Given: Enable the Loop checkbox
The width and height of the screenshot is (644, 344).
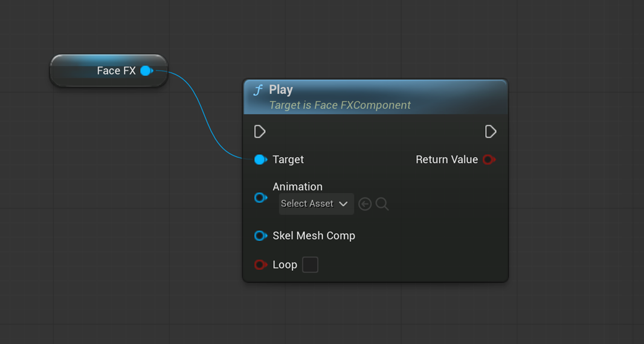Looking at the screenshot, I should point(310,265).
